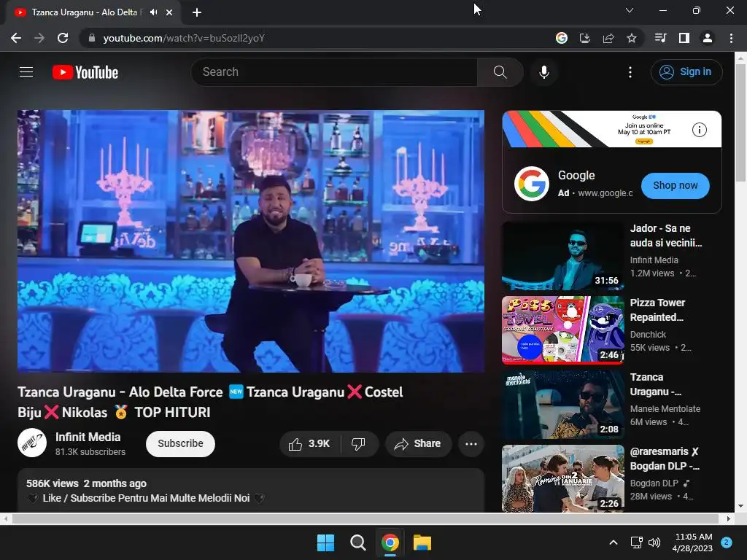
Task: Open ad info icon on Google banner
Action: (699, 130)
